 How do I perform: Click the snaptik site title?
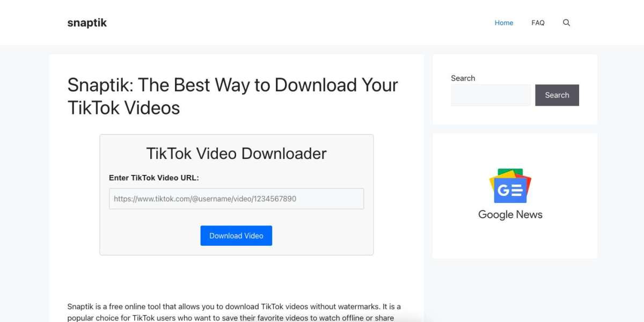[x=87, y=23]
